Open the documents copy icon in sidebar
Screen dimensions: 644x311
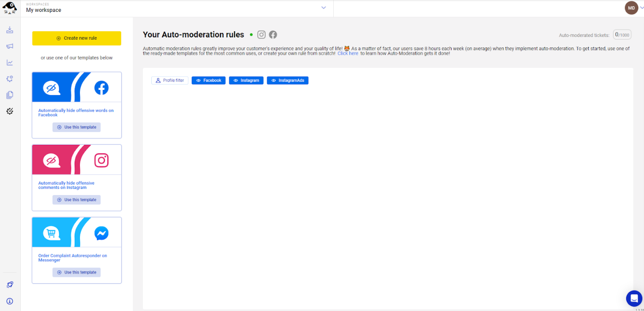pos(10,95)
